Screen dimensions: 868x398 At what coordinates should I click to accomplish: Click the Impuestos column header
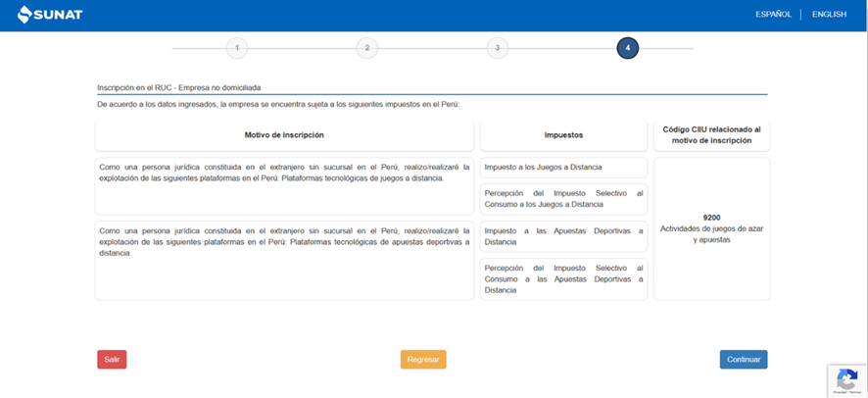pos(563,135)
